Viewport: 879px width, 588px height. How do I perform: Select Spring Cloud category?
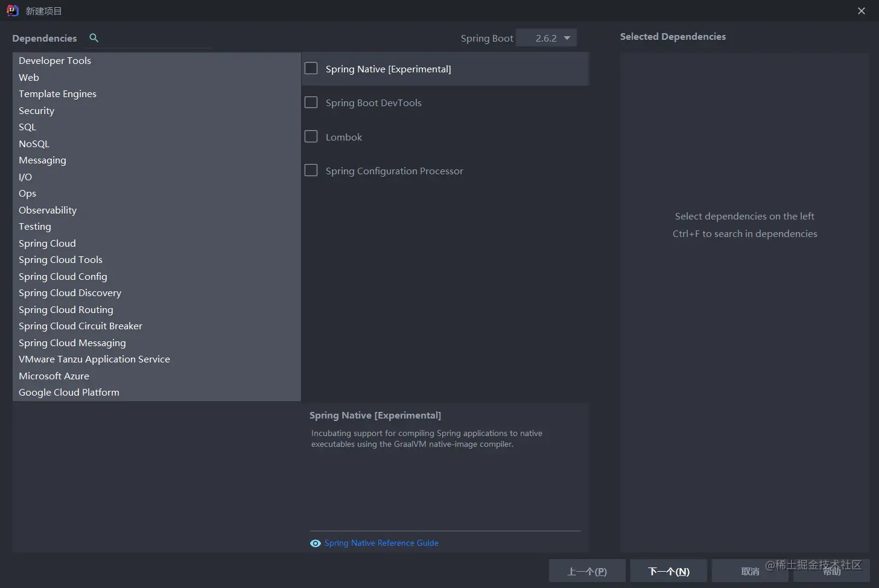(157, 243)
